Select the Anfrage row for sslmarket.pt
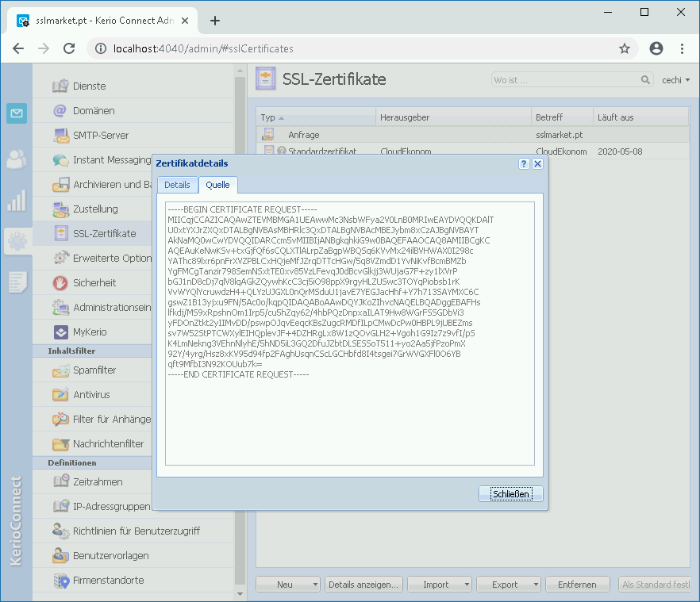 pos(473,135)
